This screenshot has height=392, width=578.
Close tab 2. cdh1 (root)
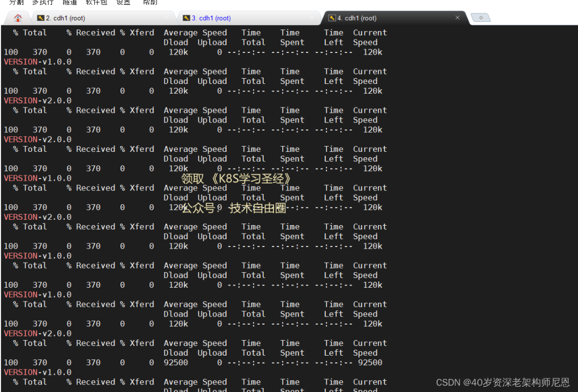click(166, 18)
